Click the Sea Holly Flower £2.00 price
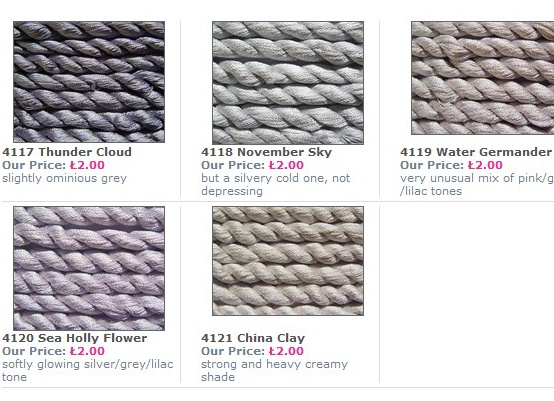Screen dimensions: 554x401 pos(87,351)
